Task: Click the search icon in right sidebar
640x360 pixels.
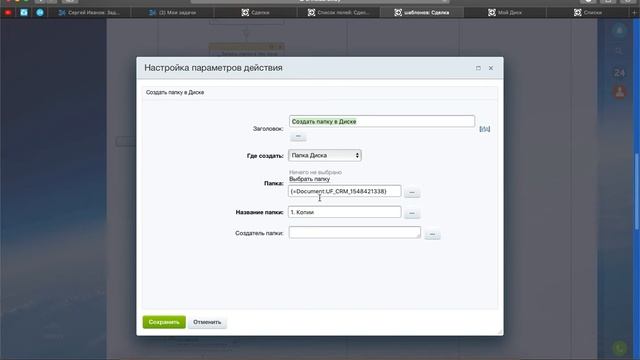Action: tap(619, 51)
